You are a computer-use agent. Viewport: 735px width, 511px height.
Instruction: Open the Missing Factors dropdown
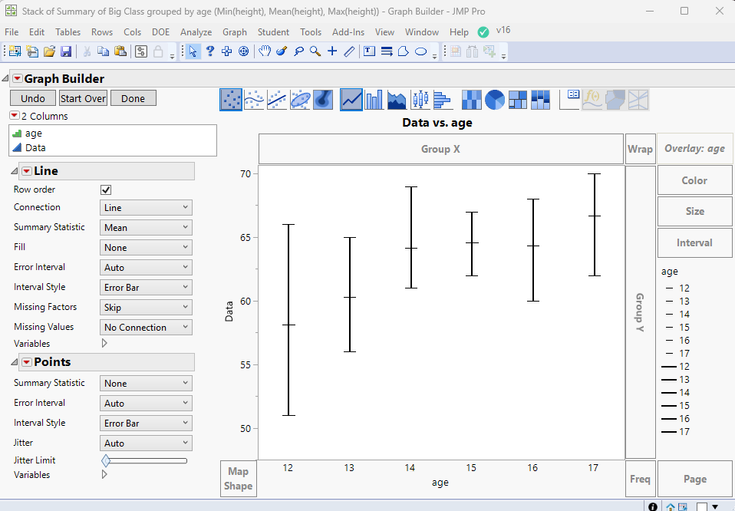point(146,308)
